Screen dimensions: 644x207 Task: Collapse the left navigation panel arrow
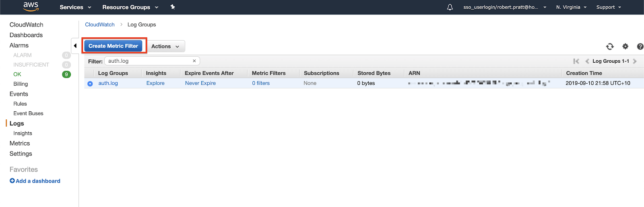[x=75, y=46]
